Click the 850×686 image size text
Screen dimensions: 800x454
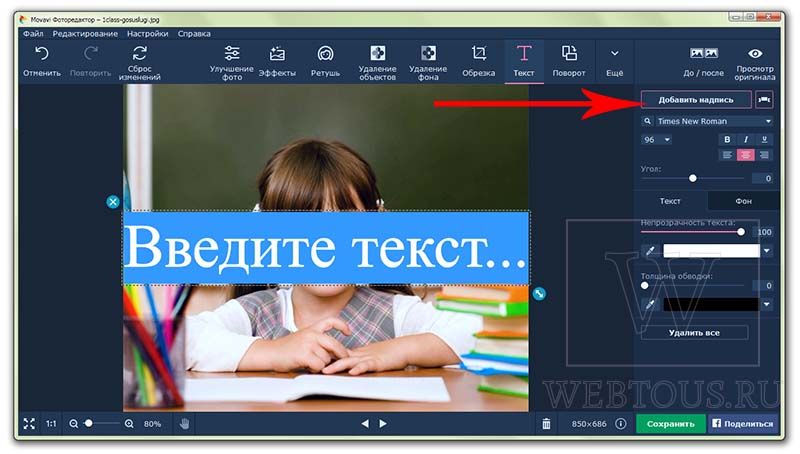[x=589, y=424]
